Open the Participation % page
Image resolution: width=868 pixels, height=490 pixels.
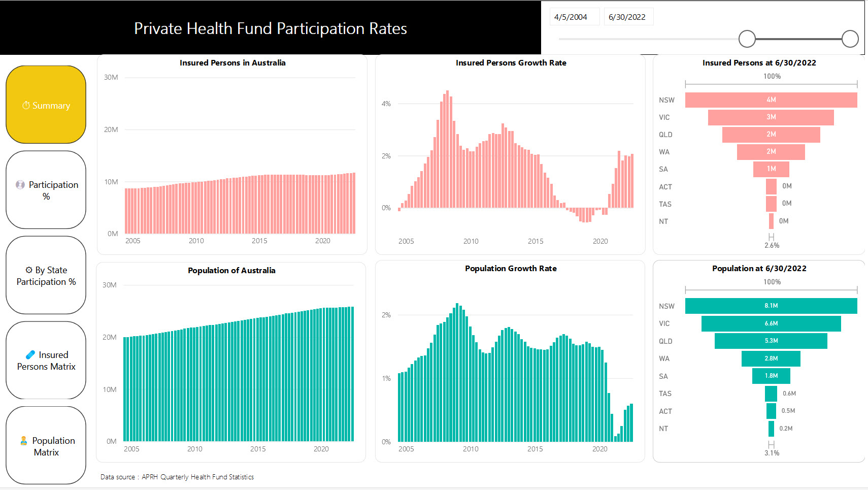pos(46,190)
